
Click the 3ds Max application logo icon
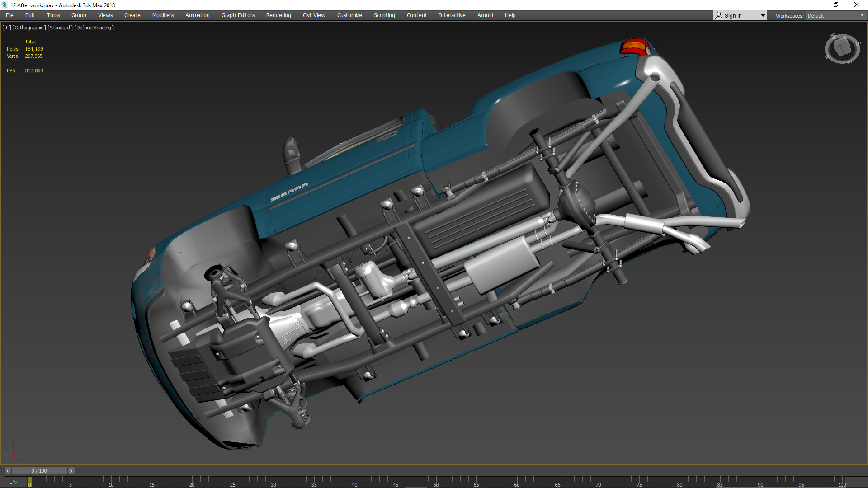coord(5,5)
